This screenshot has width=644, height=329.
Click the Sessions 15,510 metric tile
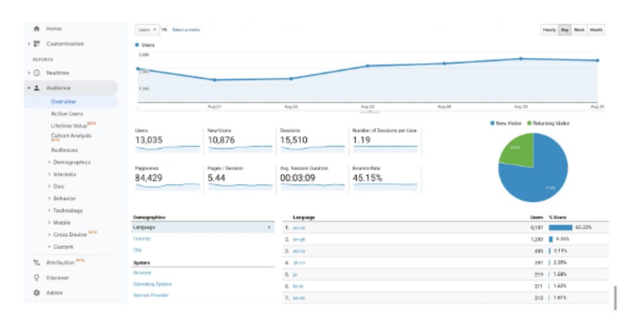312,141
